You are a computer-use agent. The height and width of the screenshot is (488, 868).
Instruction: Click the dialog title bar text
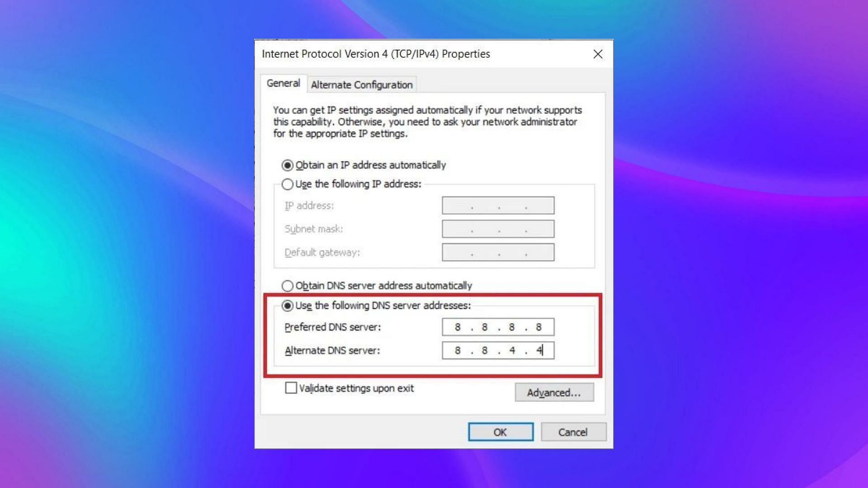click(x=376, y=54)
